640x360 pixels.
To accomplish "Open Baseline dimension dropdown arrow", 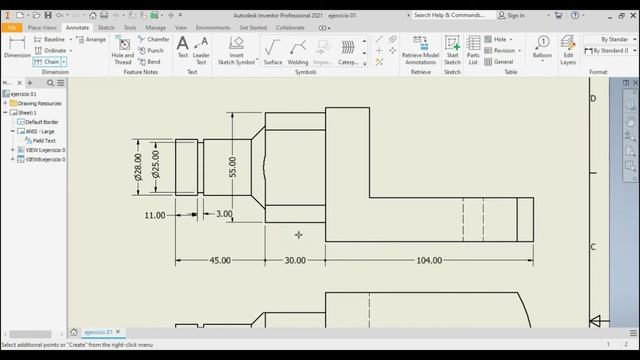I will [x=71, y=39].
